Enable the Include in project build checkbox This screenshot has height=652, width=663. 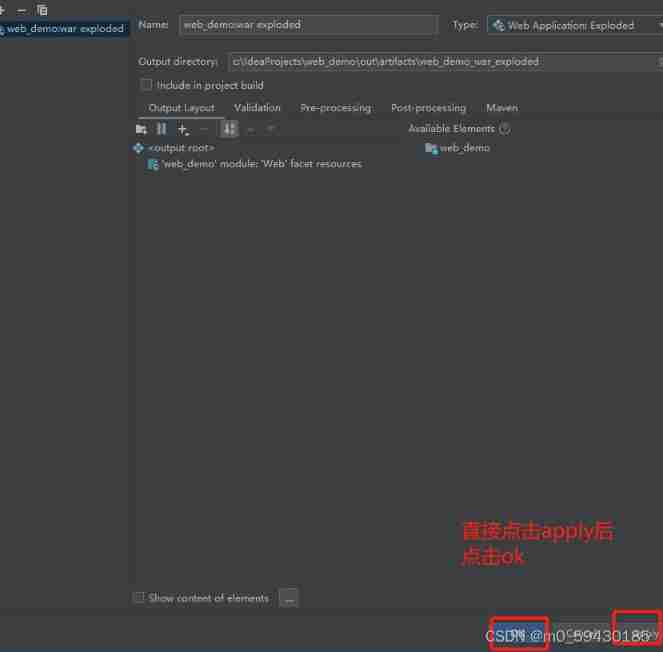coord(146,85)
